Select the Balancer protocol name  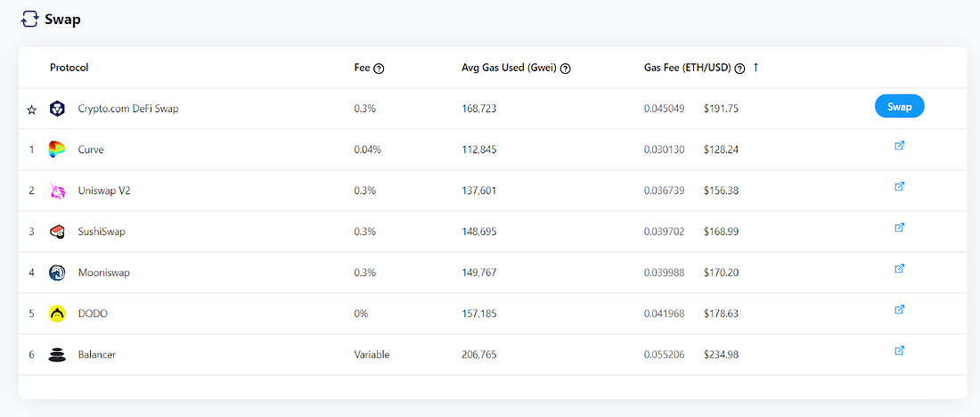(x=97, y=355)
